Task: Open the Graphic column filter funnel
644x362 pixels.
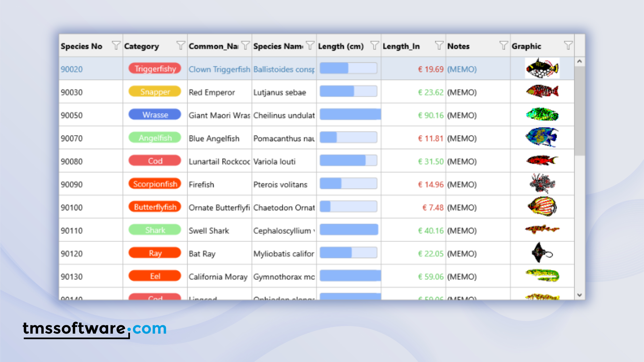Action: coord(568,45)
